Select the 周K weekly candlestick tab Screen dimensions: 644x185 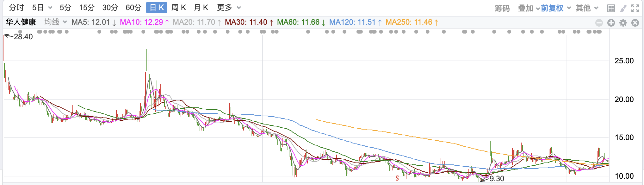(179, 8)
